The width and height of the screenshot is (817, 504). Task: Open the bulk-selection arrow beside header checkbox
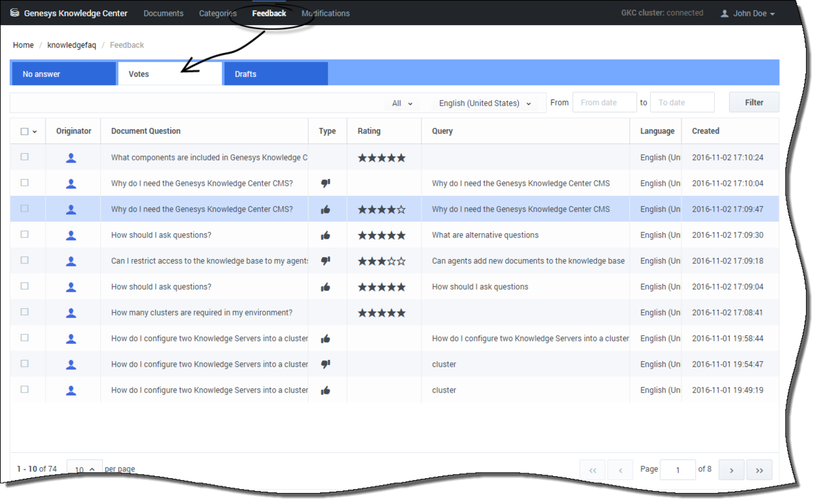pos(35,132)
